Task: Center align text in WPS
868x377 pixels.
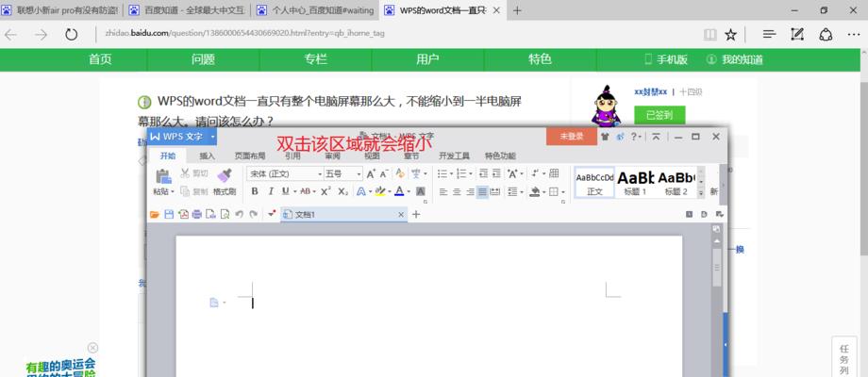Action: (x=457, y=192)
